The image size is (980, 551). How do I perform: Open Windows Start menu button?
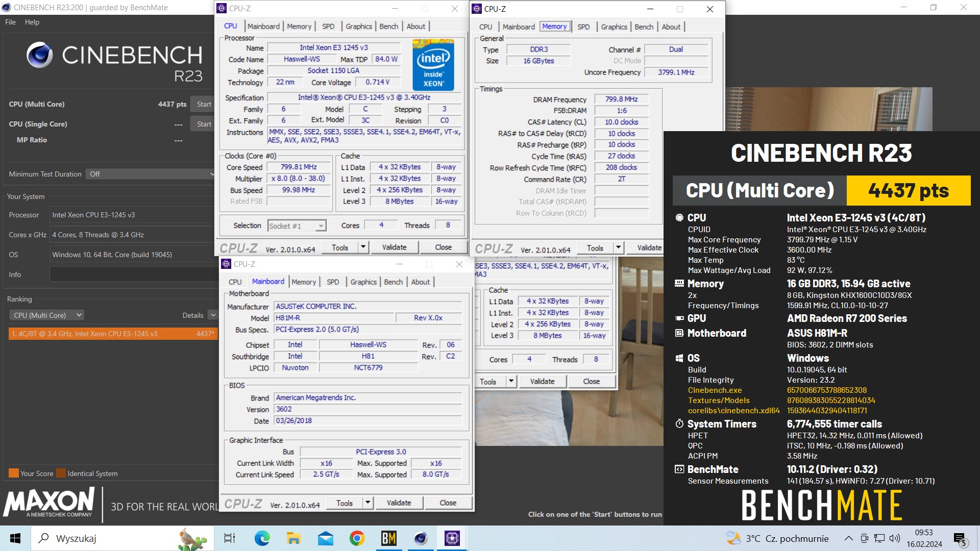[x=15, y=538]
